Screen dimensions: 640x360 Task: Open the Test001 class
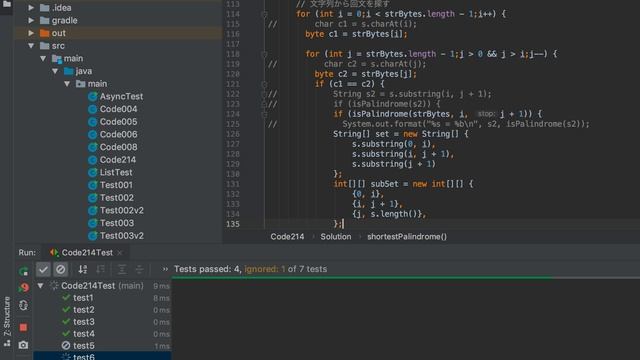(116, 185)
